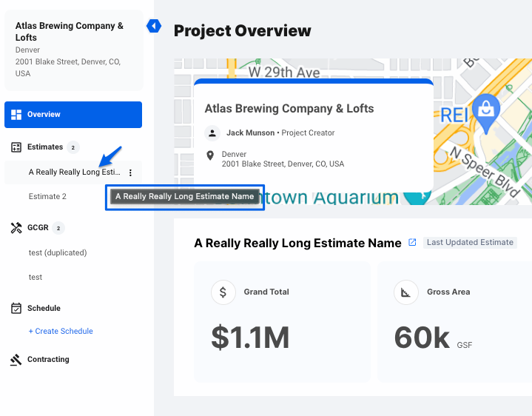Click the REI shopping marker on map
Image resolution: width=532 pixels, height=416 pixels.
[486, 113]
